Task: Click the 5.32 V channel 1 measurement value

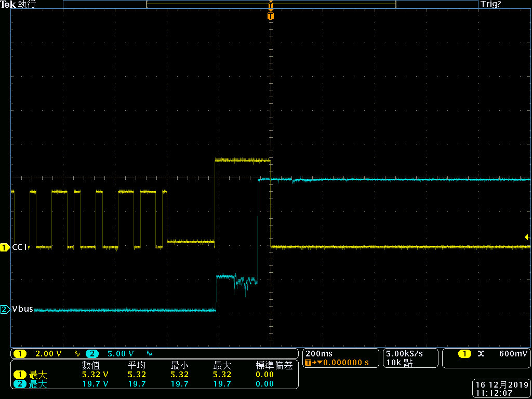Action: [96, 375]
